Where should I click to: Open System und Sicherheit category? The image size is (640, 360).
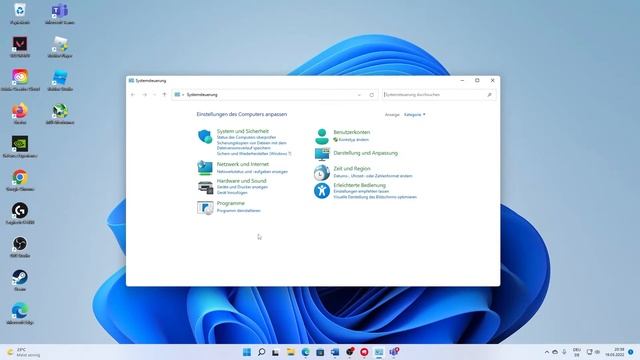pyautogui.click(x=243, y=131)
